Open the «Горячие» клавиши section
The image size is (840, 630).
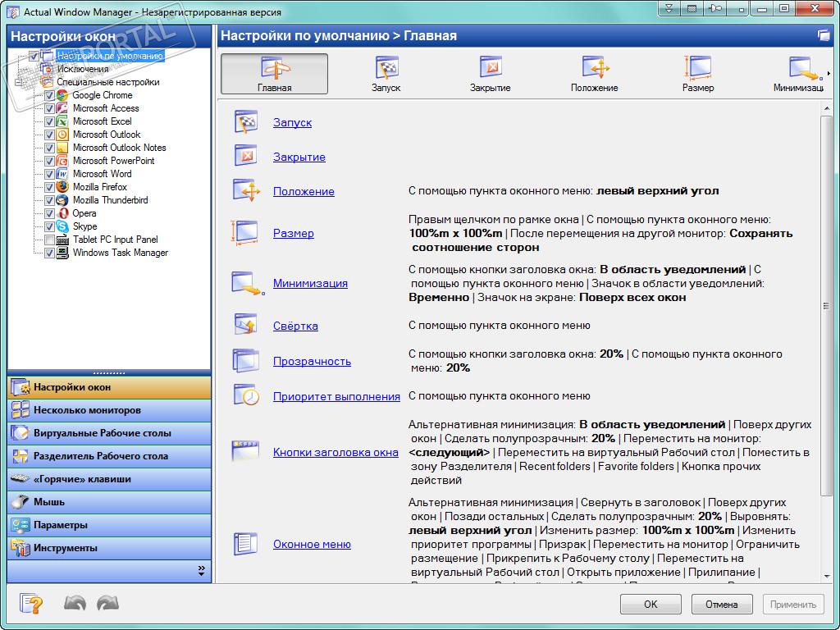(109, 479)
